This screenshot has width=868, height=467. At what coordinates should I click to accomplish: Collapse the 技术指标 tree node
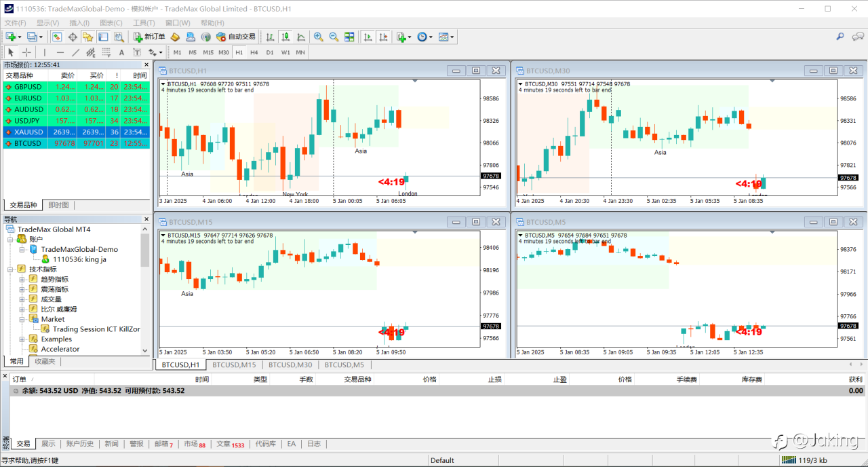(11, 269)
